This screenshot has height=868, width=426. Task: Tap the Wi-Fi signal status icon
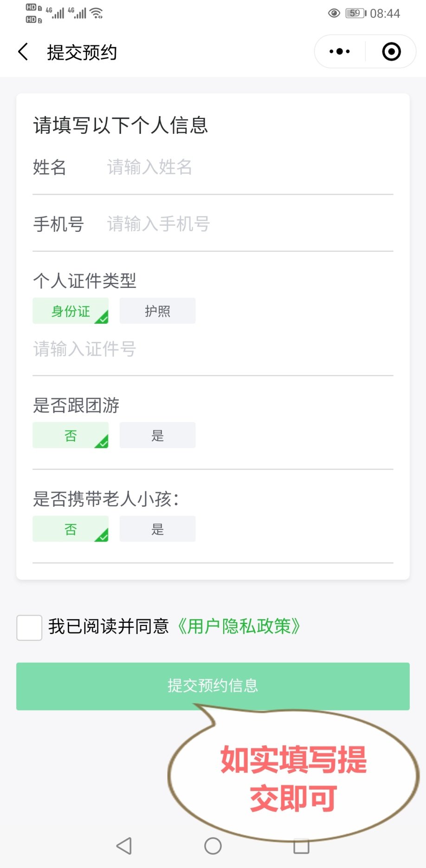pyautogui.click(x=97, y=13)
